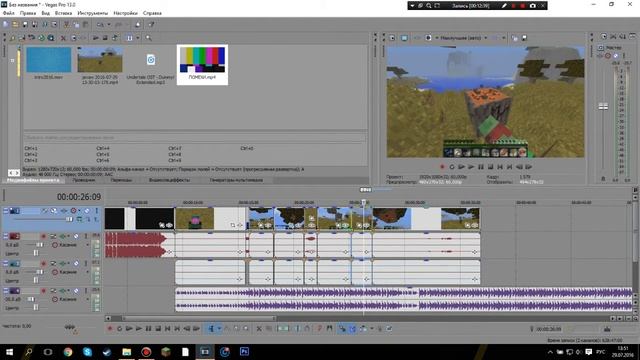Click the track 2 volume slider
This screenshot has height=360, width=640.
[x=40, y=245]
